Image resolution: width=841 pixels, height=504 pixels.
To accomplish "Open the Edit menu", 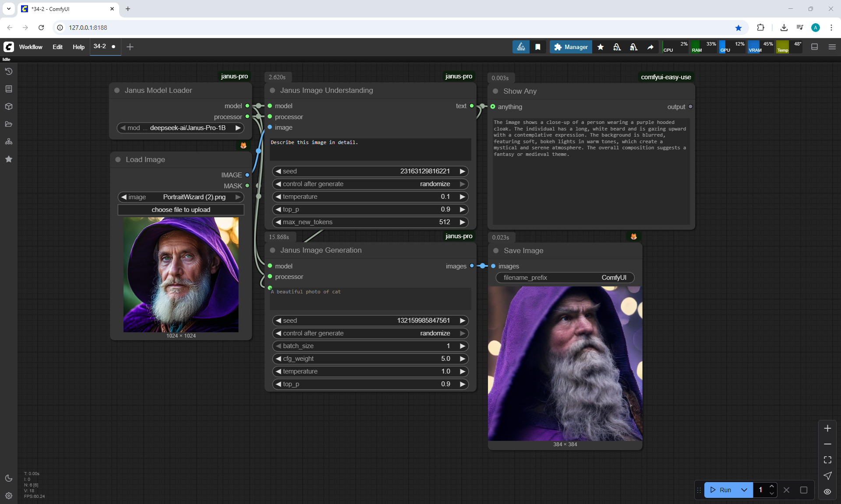I will pos(57,47).
